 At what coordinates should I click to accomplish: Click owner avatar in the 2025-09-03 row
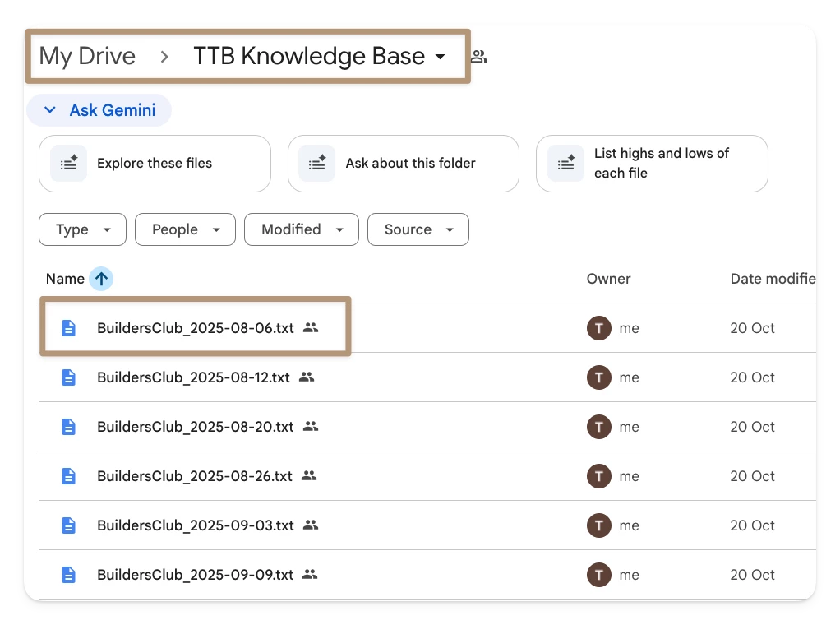coord(599,525)
